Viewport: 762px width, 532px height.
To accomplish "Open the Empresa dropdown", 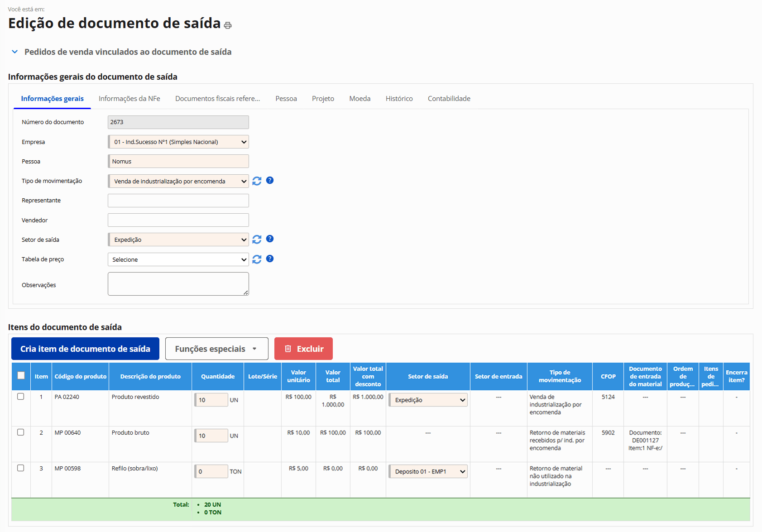I will [178, 142].
